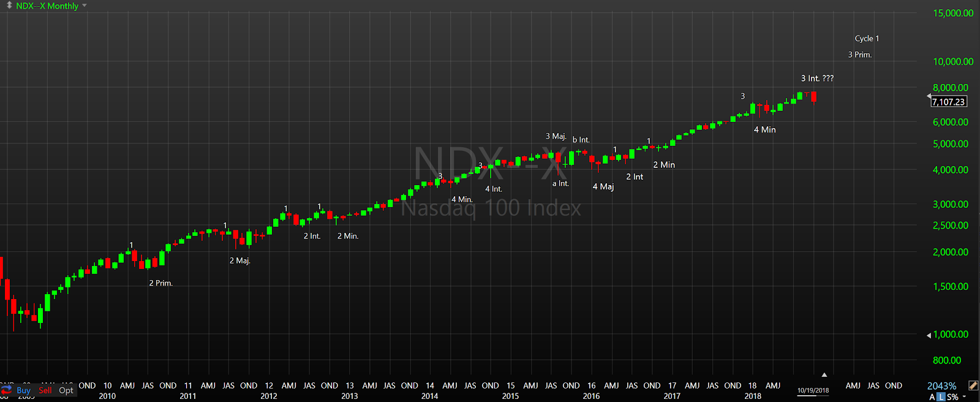Click the 800.00 price axis label
This screenshot has width=980, height=402.
tap(947, 360)
